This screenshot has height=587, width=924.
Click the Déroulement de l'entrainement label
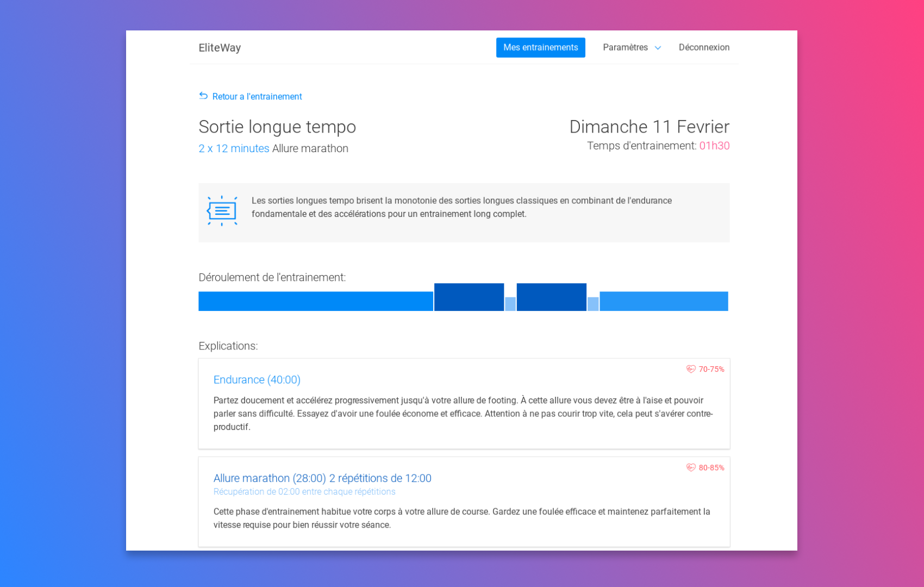(x=272, y=277)
